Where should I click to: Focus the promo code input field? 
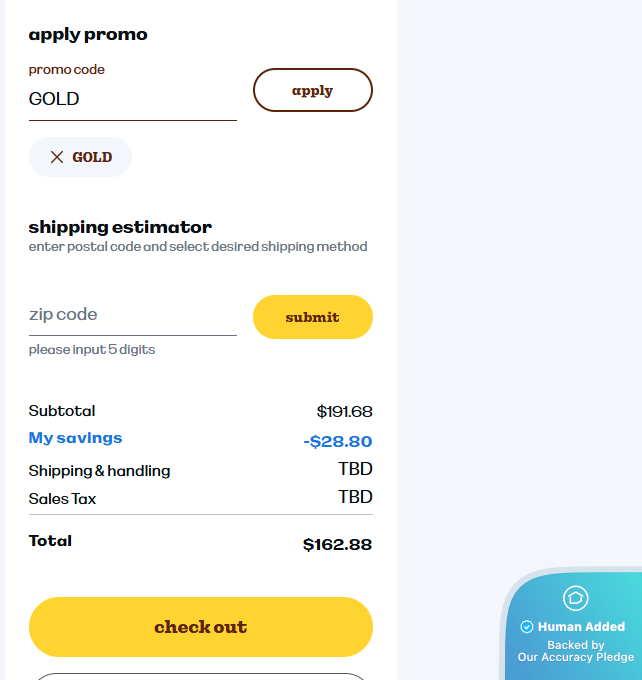132,99
